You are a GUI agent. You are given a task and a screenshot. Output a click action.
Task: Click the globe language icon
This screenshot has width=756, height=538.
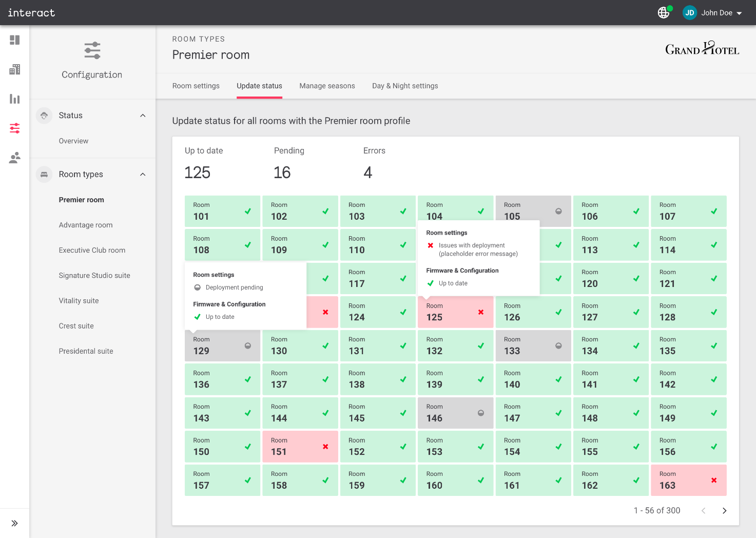(x=664, y=13)
